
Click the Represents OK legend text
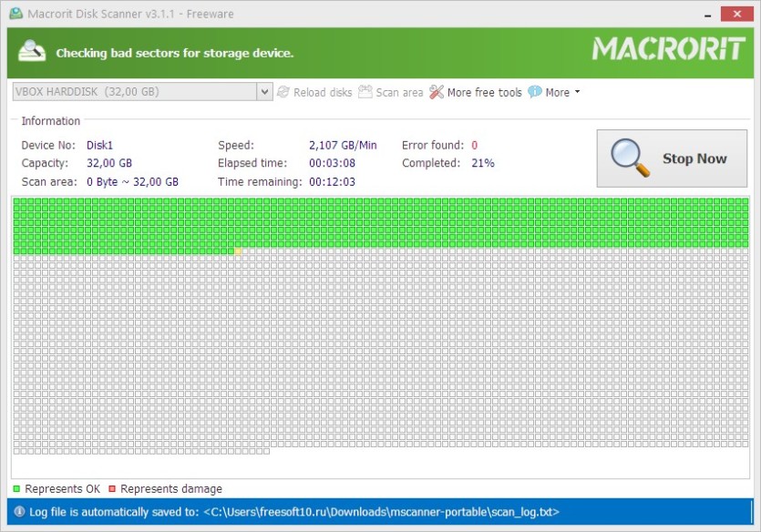point(63,489)
